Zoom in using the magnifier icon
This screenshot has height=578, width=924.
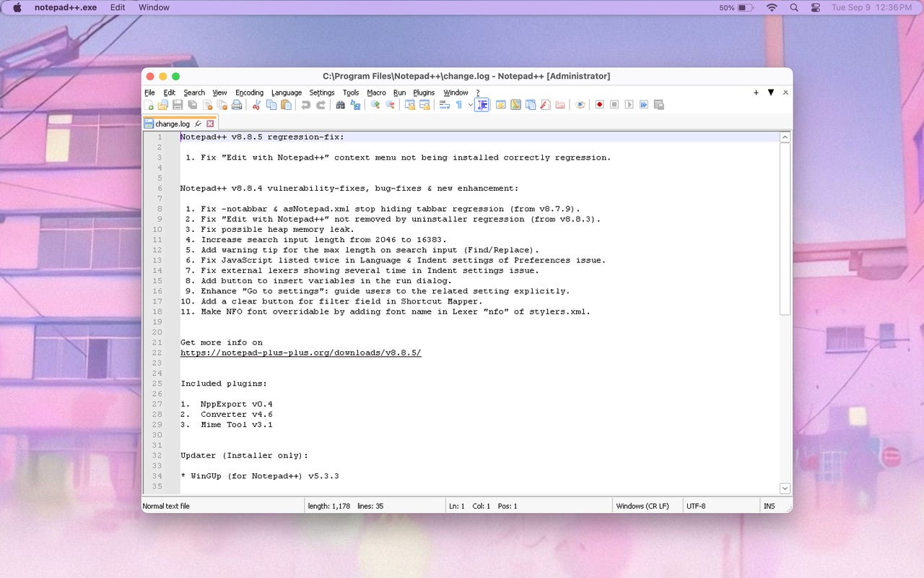(374, 105)
